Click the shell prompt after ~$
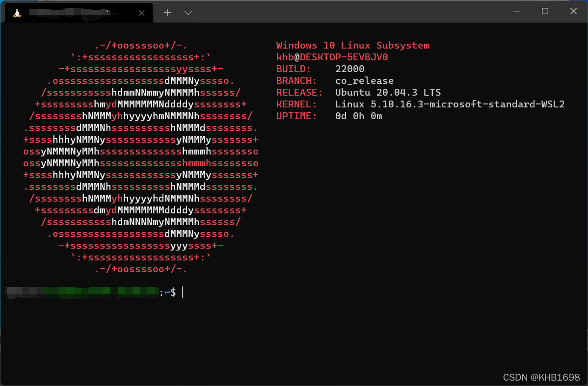This screenshot has width=588, height=386. coord(183,292)
